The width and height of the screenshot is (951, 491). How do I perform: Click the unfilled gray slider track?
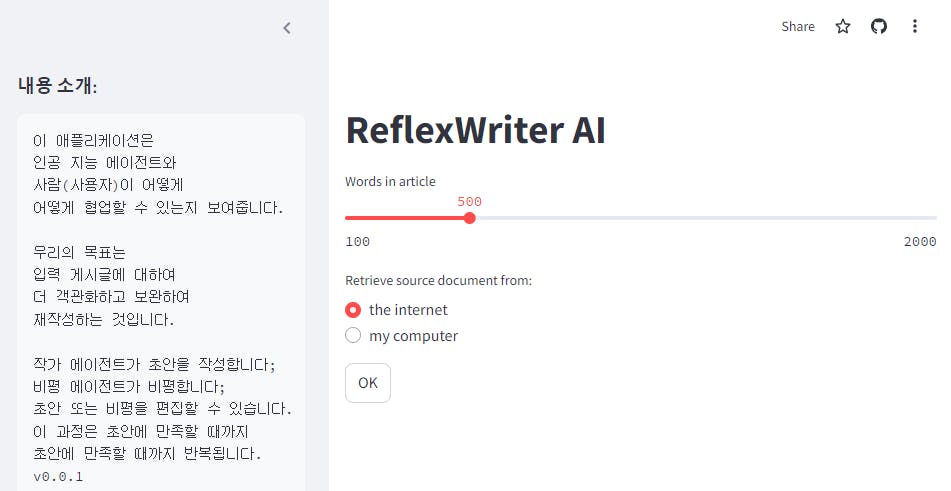(700, 218)
